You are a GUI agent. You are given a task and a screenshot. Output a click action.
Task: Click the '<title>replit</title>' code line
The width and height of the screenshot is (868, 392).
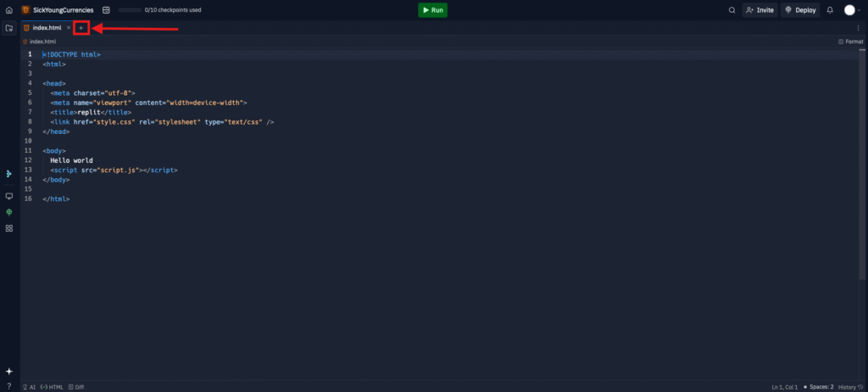(91, 112)
